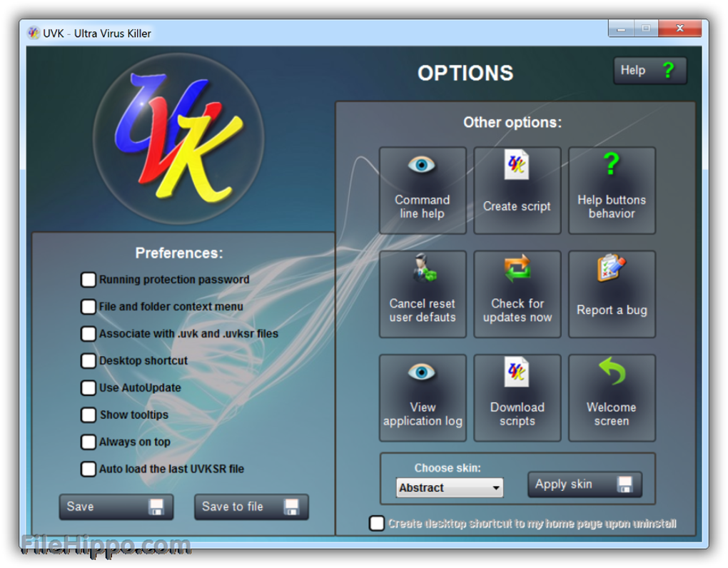Click the UVK title bar app icon
This screenshot has width=728, height=568.
coord(34,33)
